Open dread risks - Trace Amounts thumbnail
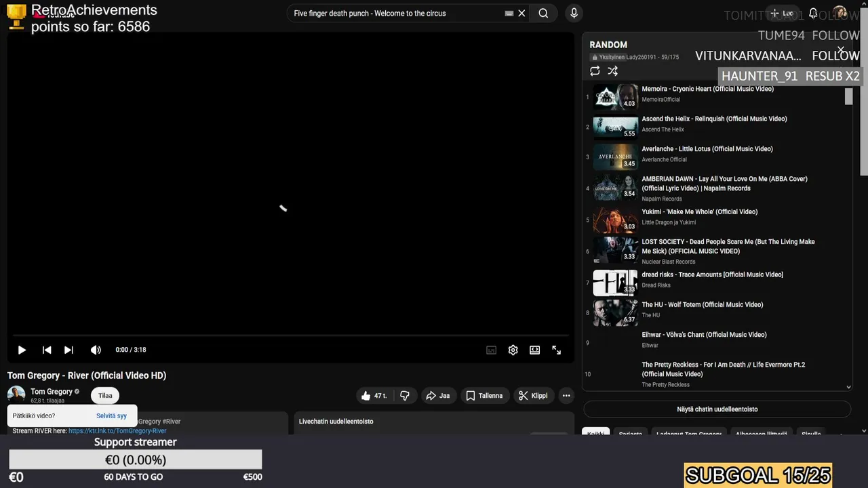 point(616,283)
